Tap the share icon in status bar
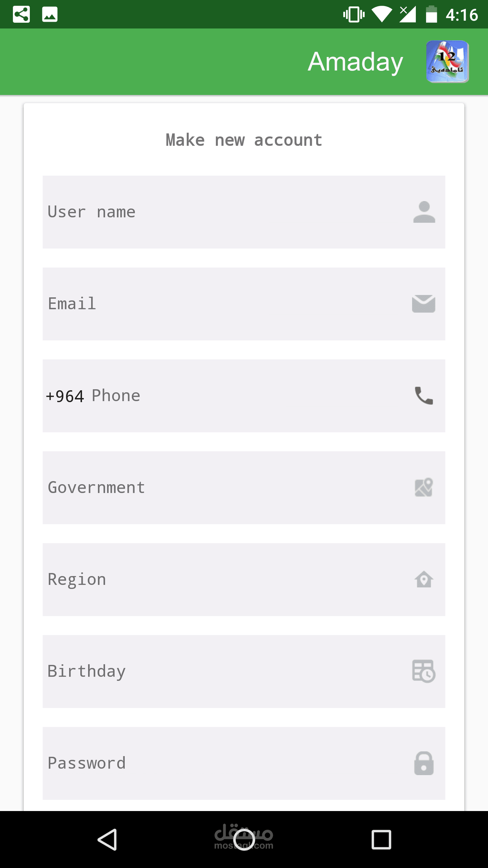Image resolution: width=488 pixels, height=868 pixels. pos(21,15)
